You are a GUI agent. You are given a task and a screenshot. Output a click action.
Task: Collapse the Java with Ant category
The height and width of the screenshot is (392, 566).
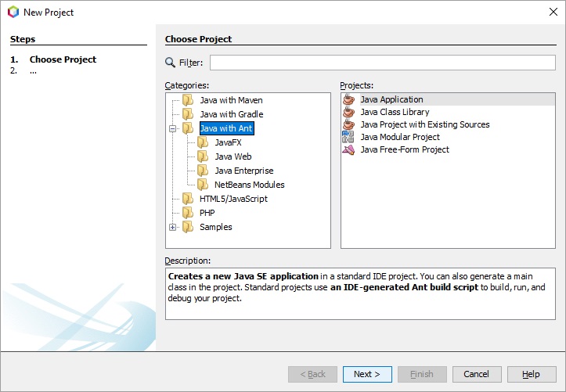(172, 128)
